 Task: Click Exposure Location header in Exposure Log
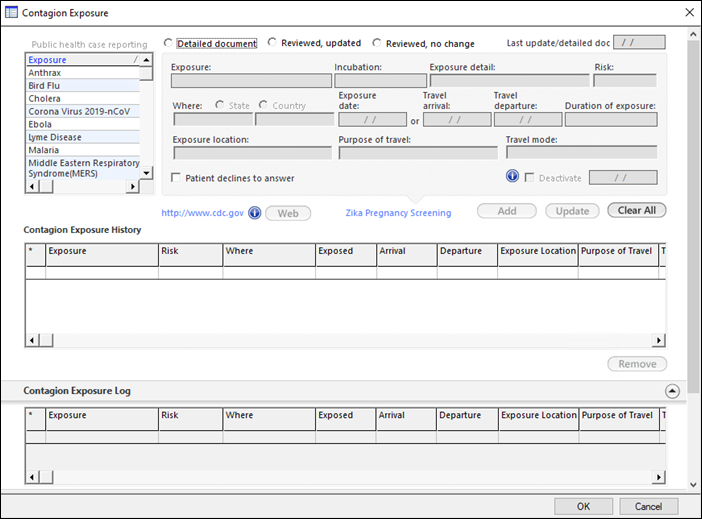539,420
